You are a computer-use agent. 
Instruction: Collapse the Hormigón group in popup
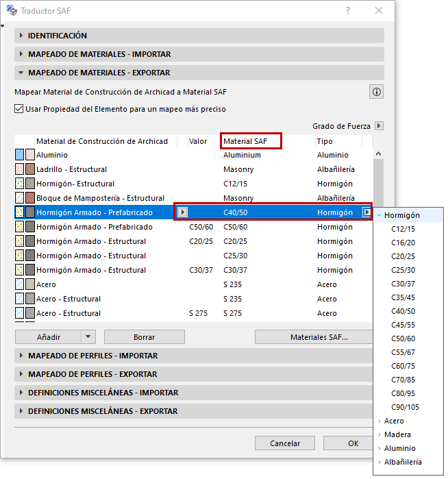(379, 215)
